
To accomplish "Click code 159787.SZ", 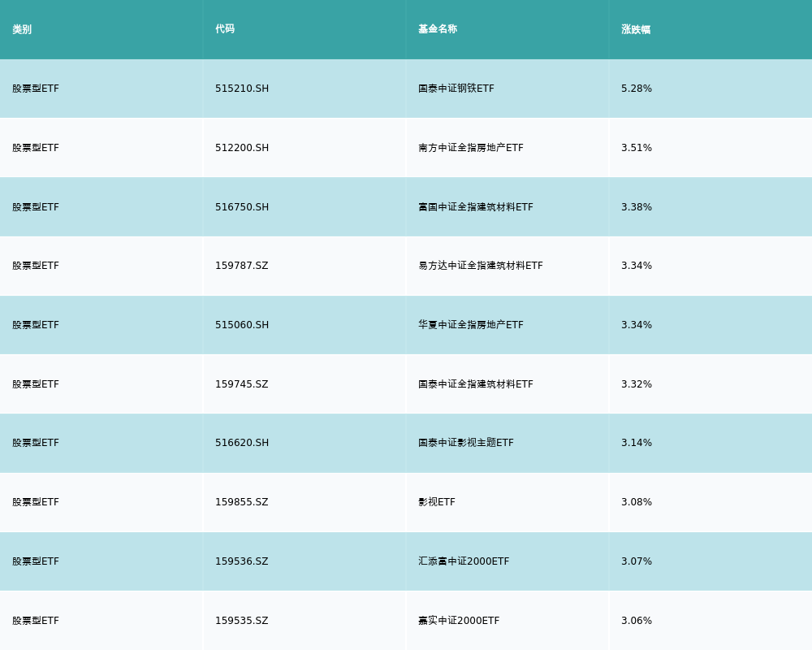I will (x=242, y=266).
